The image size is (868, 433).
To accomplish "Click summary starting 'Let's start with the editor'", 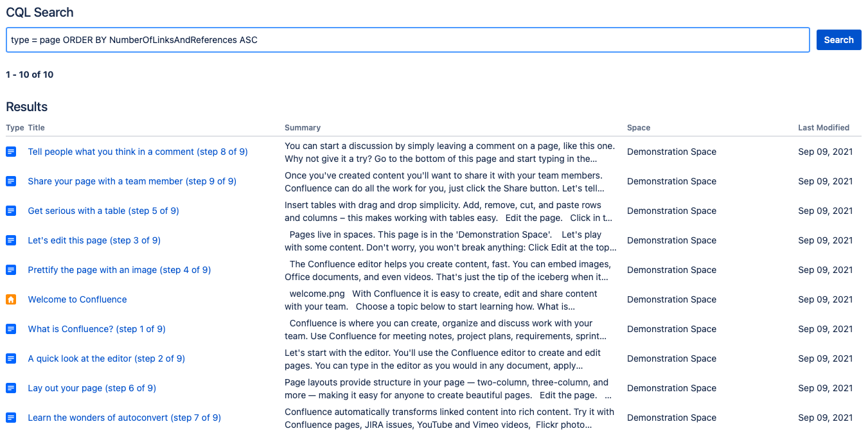I will [x=443, y=359].
